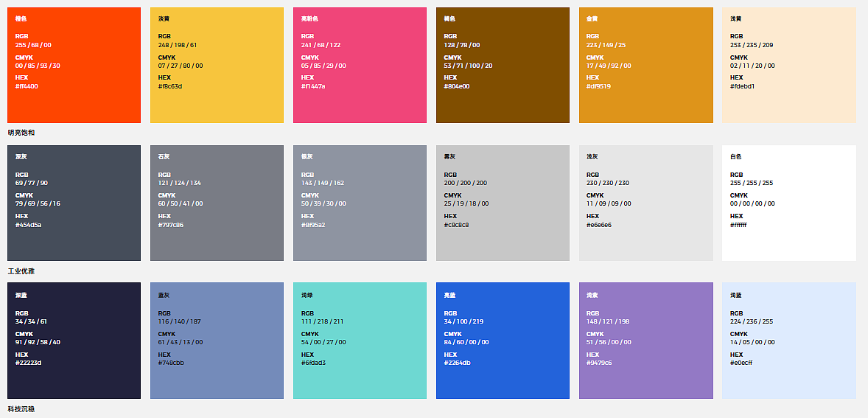Click hex text #f1447a
Screen dimensions: 868x418
click(312, 86)
